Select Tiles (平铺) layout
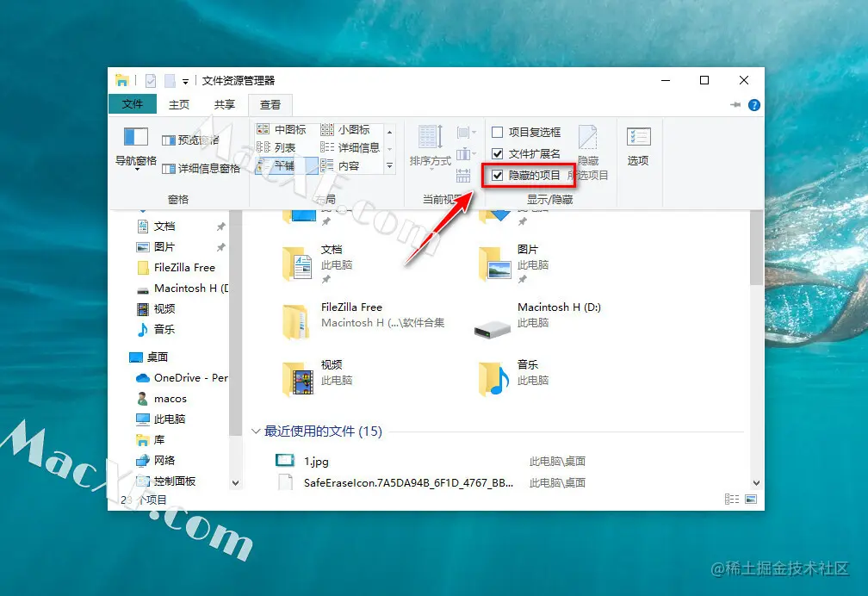 click(286, 165)
